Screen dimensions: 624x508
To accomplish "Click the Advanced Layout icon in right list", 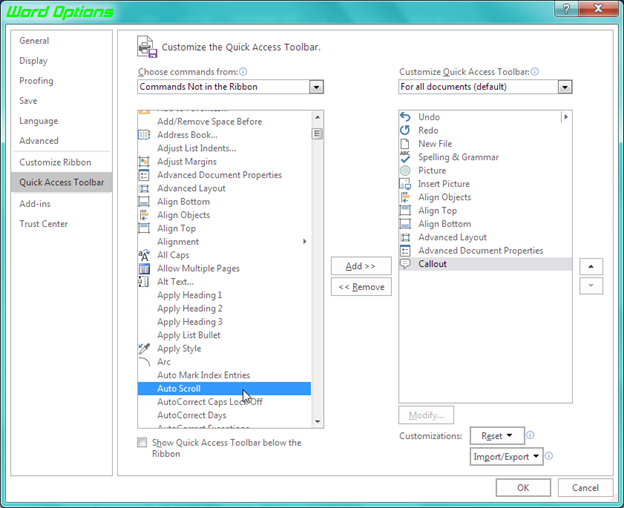I will pyautogui.click(x=405, y=237).
